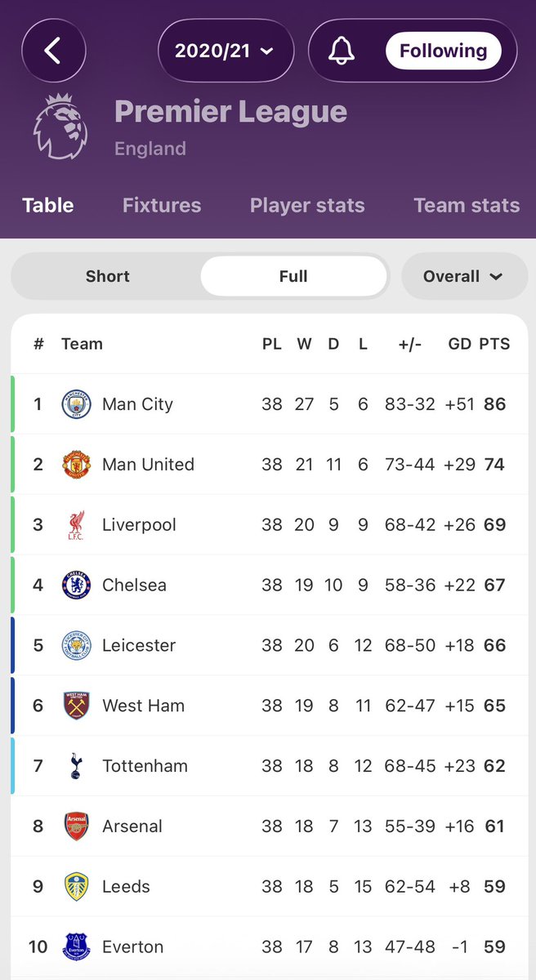Image resolution: width=536 pixels, height=980 pixels.
Task: Open the 2020/21 season dropdown
Action: [224, 51]
